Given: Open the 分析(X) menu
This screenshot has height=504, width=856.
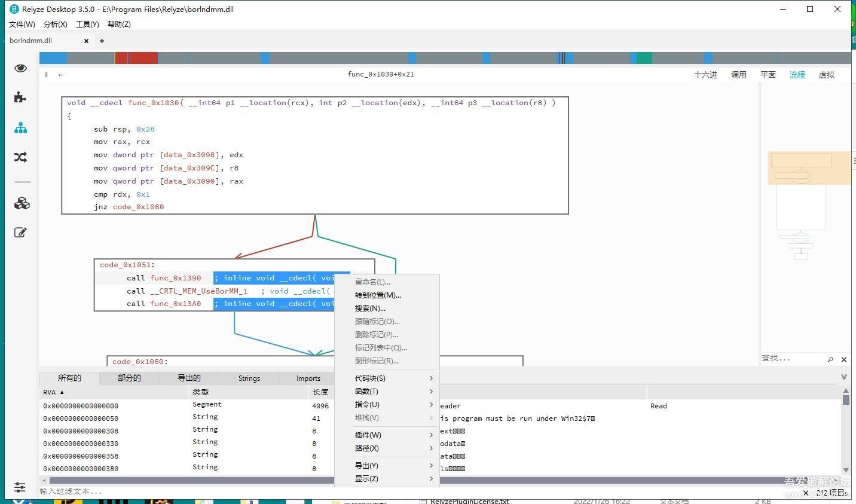Looking at the screenshot, I should pyautogui.click(x=55, y=25).
